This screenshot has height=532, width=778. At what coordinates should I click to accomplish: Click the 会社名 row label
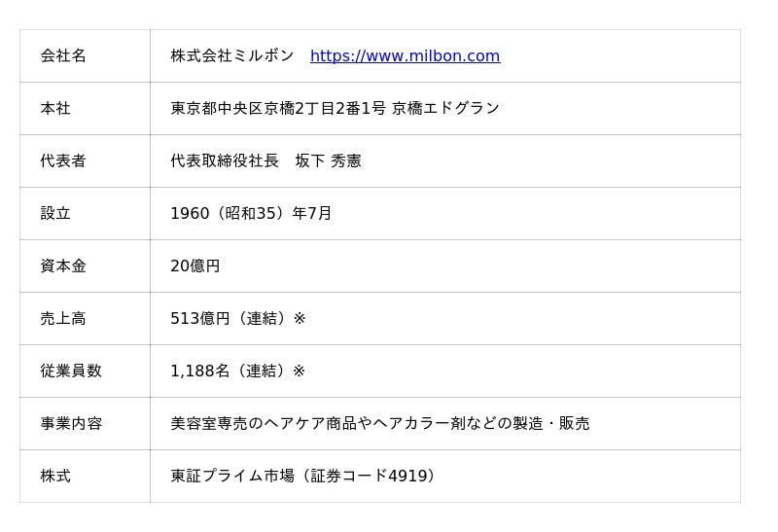pos(63,56)
